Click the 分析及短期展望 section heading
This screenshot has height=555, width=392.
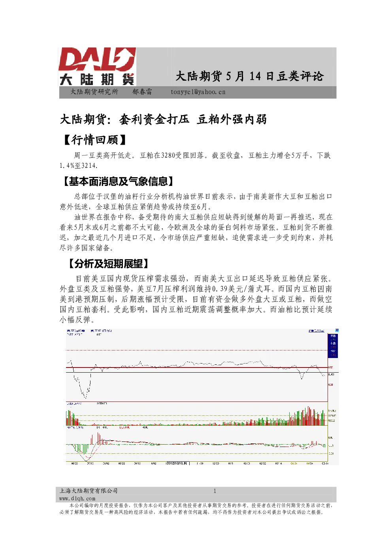click(x=109, y=263)
